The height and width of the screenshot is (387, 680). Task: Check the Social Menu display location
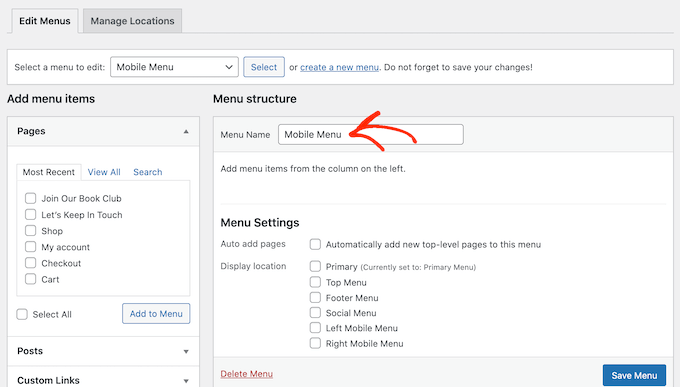pyautogui.click(x=315, y=312)
